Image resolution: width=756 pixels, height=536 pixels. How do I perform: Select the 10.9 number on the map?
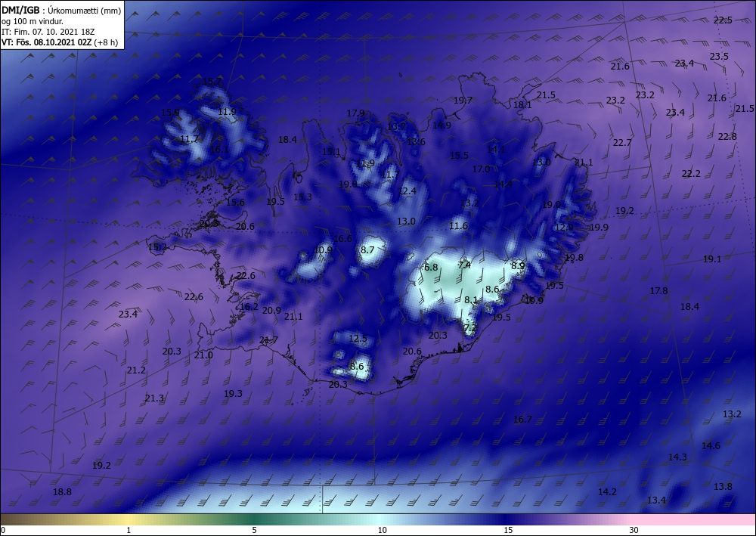click(x=323, y=249)
